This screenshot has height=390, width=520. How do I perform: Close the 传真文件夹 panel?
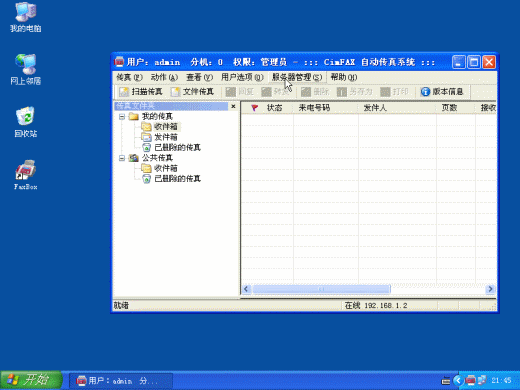(233, 106)
